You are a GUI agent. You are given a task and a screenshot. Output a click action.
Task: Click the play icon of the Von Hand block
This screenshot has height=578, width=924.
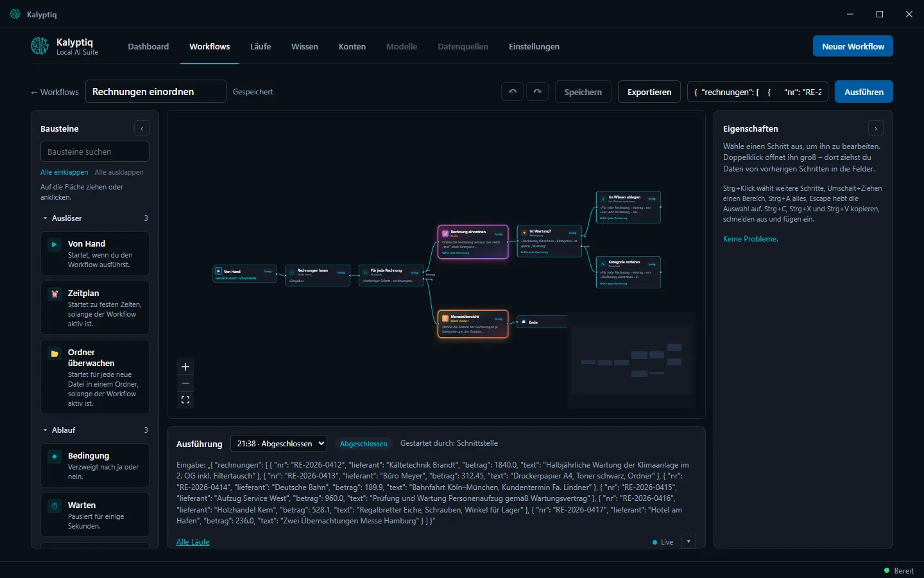pos(55,244)
